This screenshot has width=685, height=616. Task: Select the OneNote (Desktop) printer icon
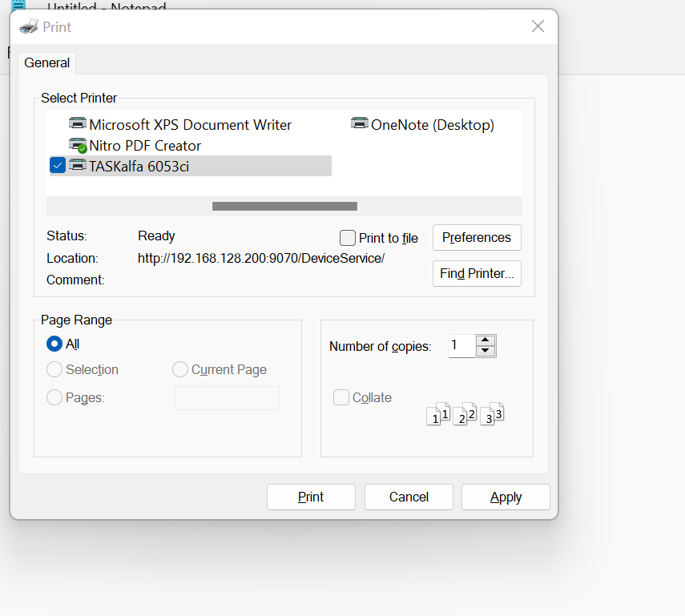(x=360, y=123)
